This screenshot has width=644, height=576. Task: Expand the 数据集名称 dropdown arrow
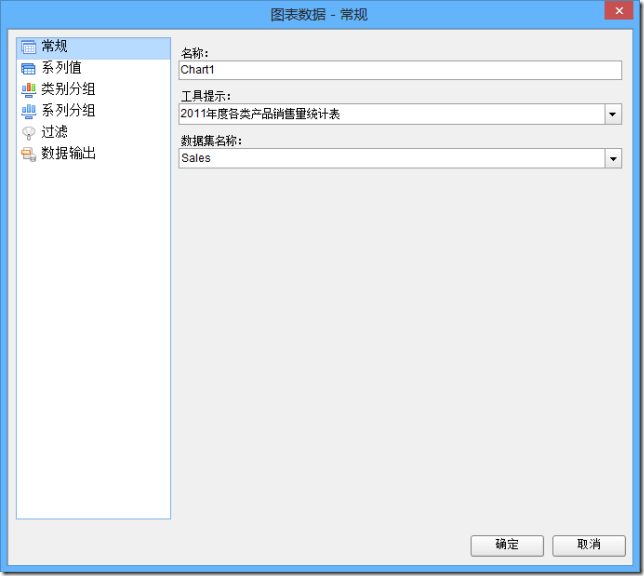pyautogui.click(x=613, y=158)
